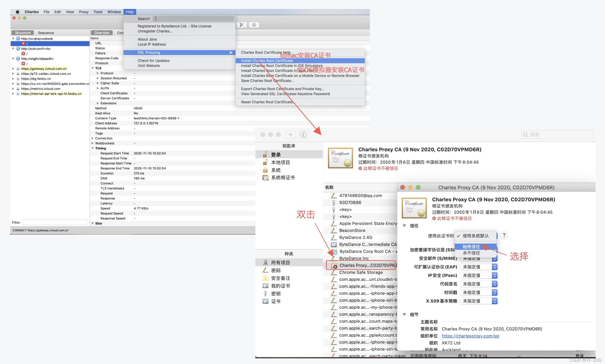Image resolution: width=605 pixels, height=364 pixels.
Task: Collapse the TLS section
Action: pyautogui.click(x=93, y=68)
